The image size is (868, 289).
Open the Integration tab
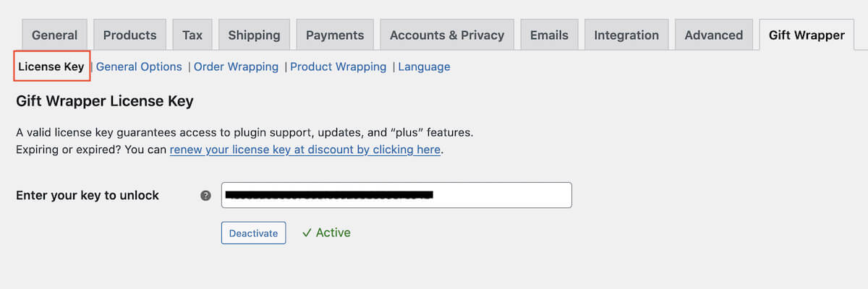click(626, 35)
